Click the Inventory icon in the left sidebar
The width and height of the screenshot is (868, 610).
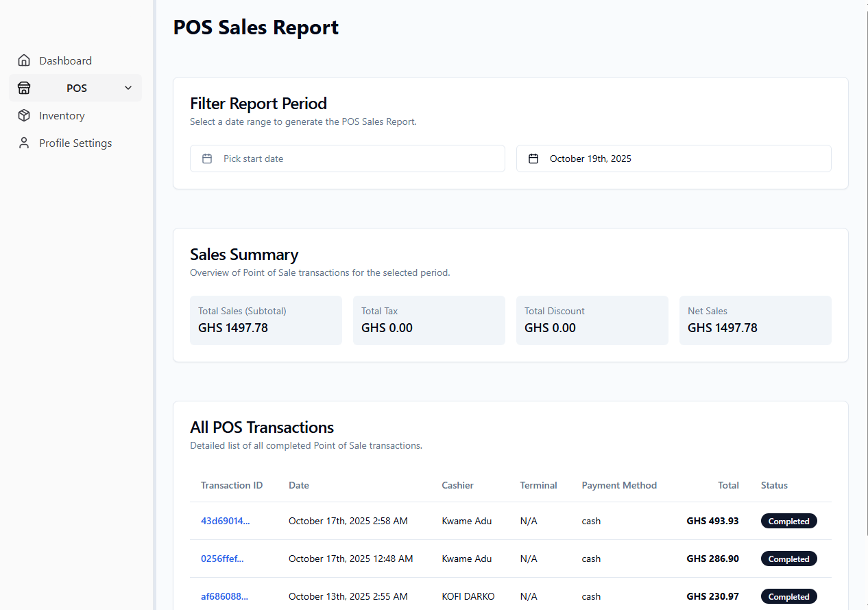pyautogui.click(x=24, y=115)
